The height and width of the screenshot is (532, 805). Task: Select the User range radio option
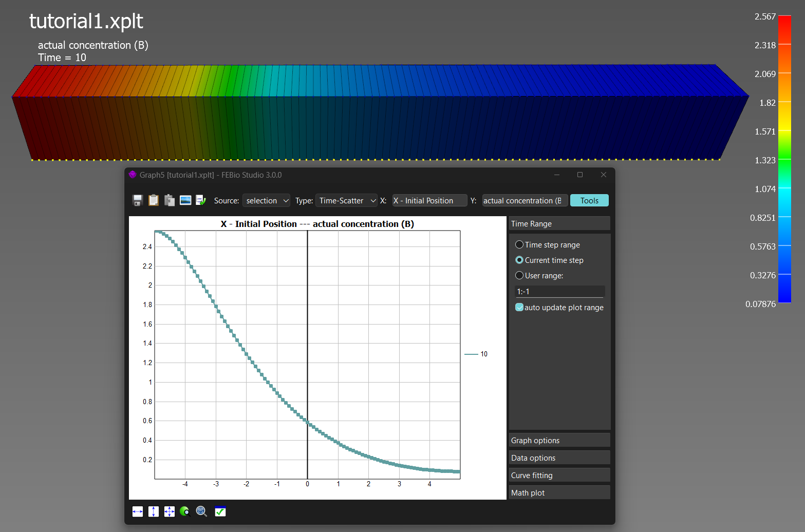(x=519, y=276)
